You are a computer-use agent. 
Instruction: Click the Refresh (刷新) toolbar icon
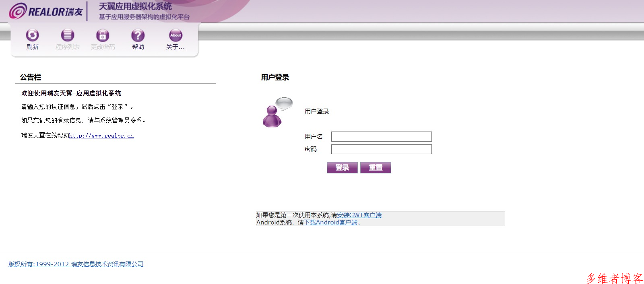click(33, 35)
